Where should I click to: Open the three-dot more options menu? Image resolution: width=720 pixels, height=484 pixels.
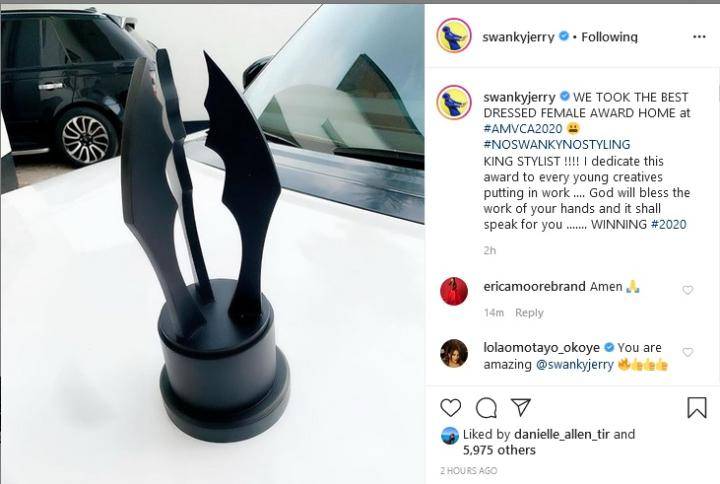point(699,37)
